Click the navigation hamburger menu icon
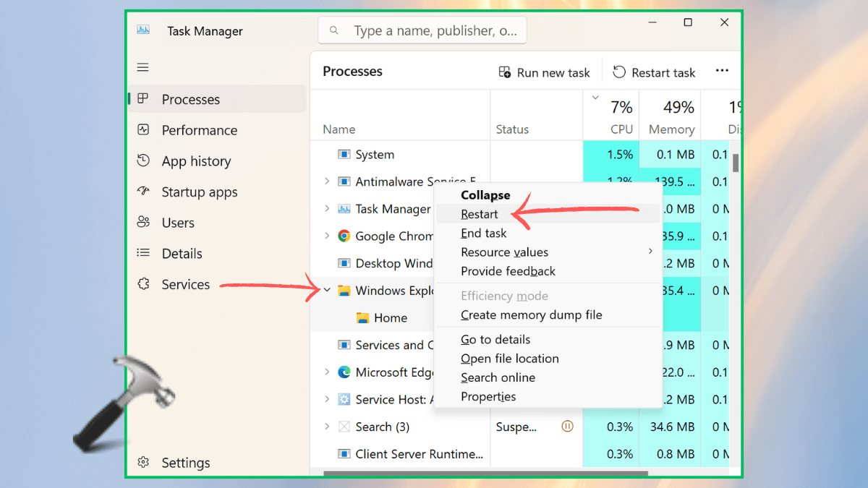 click(142, 67)
